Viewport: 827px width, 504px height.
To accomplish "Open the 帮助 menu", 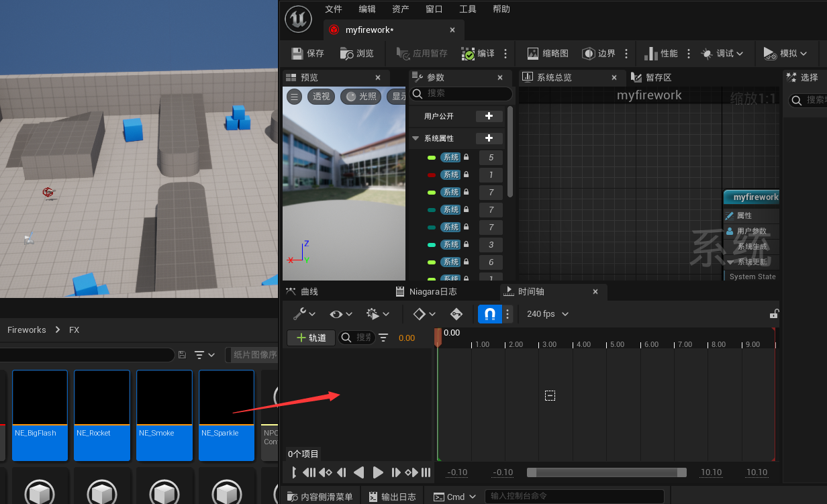I will (501, 9).
